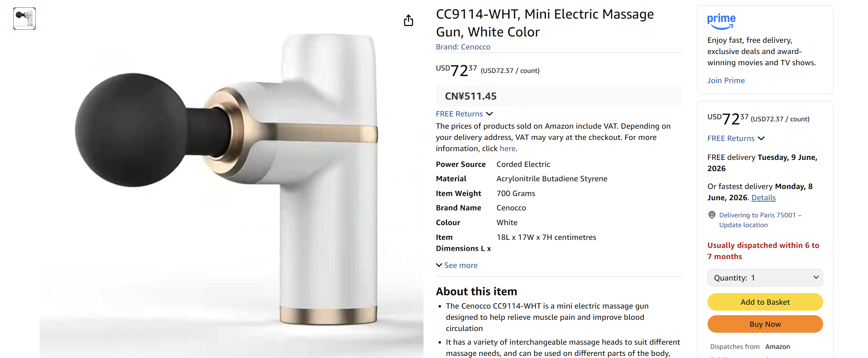This screenshot has width=868, height=358.
Task: Click the VAT information 'here' link
Action: (x=507, y=149)
